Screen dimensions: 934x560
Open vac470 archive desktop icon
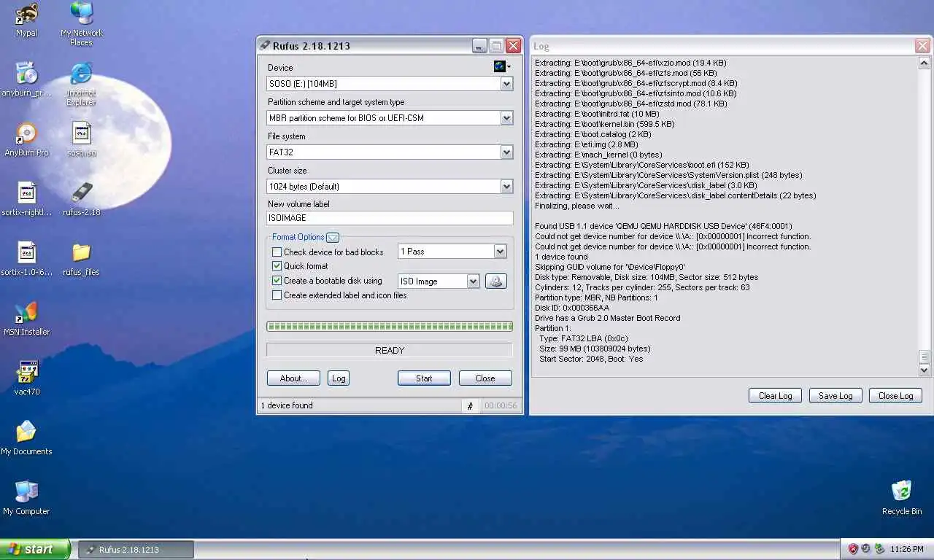26,378
